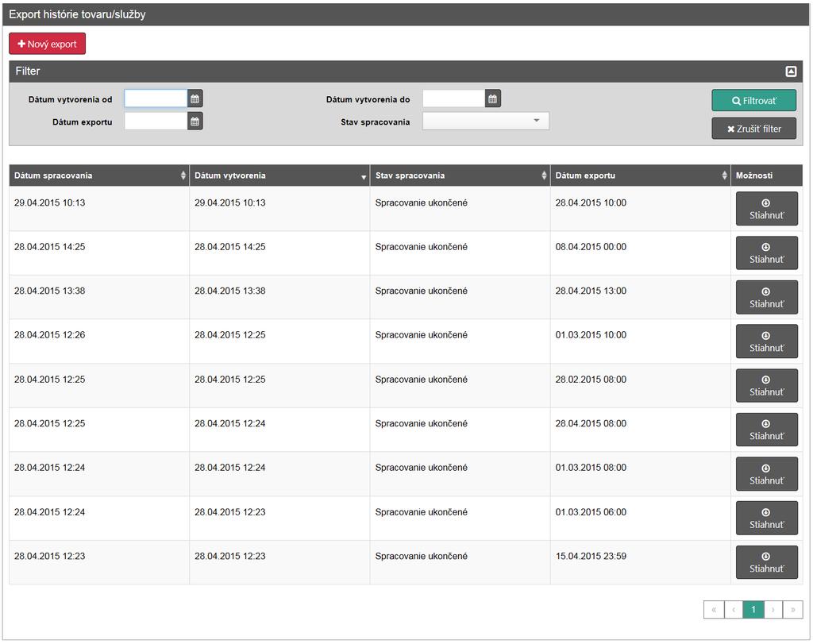Collapse the Filter panel

point(791,71)
